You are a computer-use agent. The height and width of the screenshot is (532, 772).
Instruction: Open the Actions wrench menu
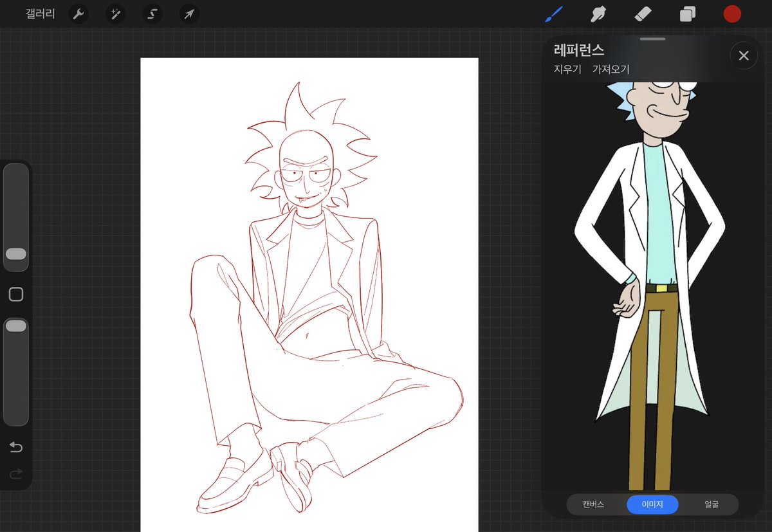[78, 14]
